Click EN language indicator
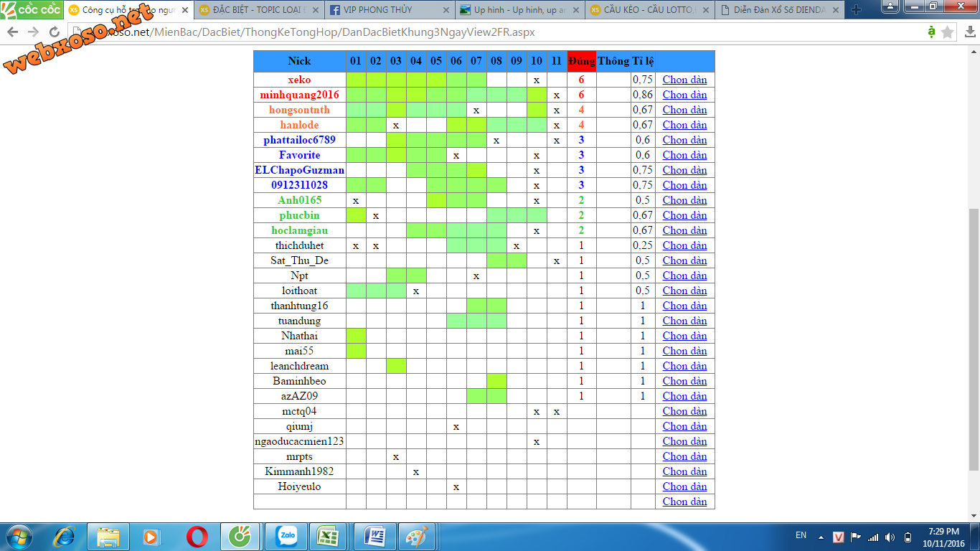 point(801,535)
